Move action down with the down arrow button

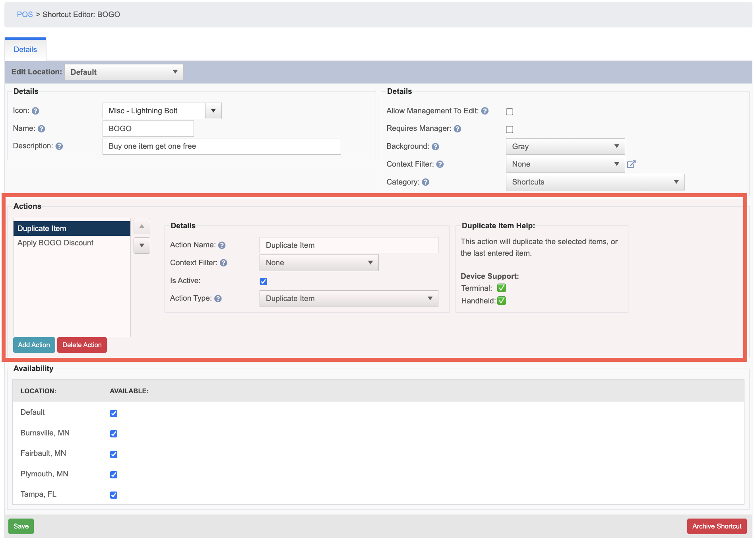[x=142, y=246]
